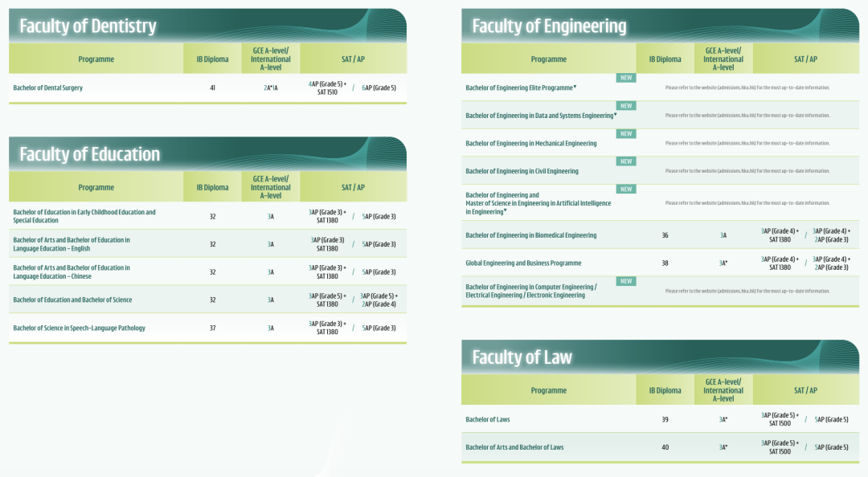Select Bachelor of Engineering in Biomedical Engineering
This screenshot has height=477, width=868.
[x=531, y=235]
